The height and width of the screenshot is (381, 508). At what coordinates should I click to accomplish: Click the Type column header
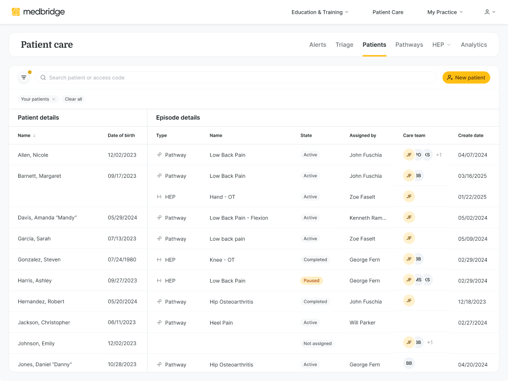[161, 135]
